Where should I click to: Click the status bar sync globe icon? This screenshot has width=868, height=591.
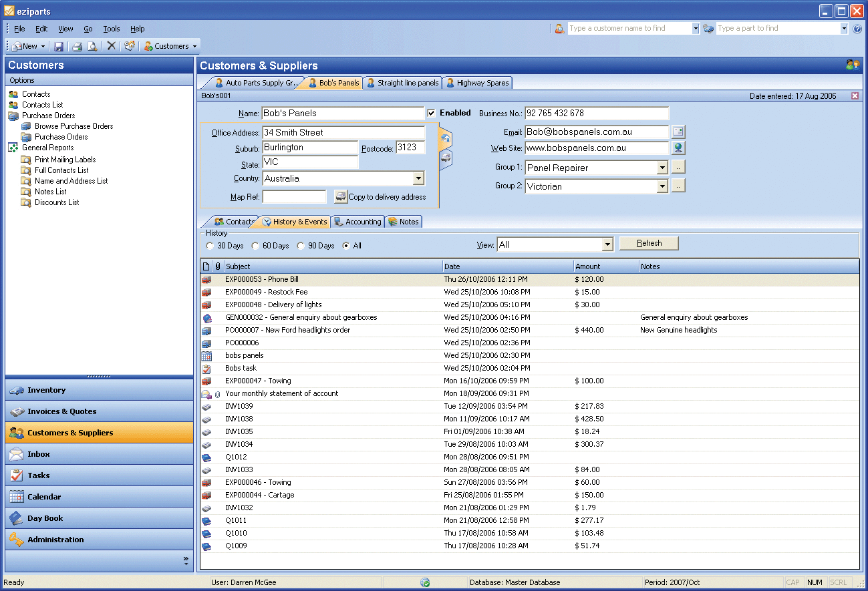[425, 582]
